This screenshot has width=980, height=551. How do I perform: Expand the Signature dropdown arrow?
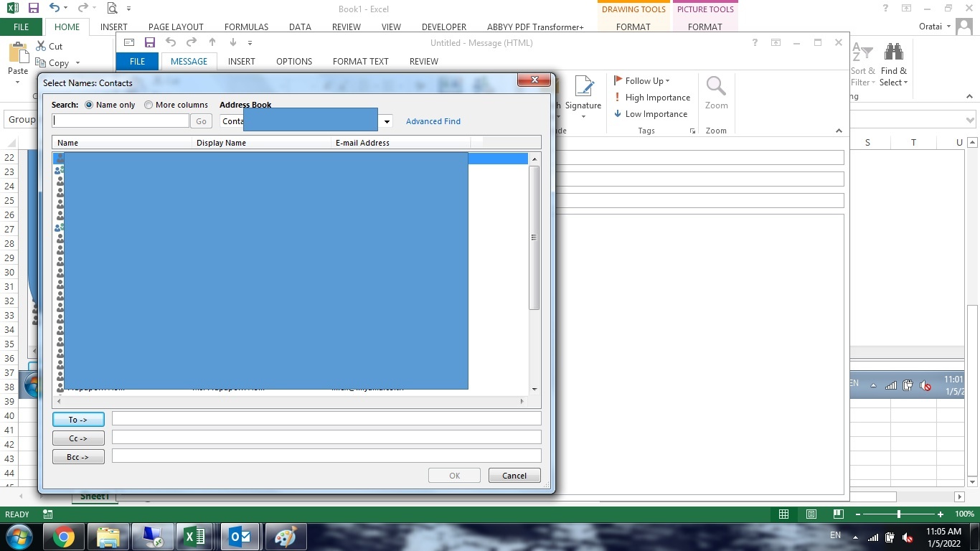click(583, 117)
